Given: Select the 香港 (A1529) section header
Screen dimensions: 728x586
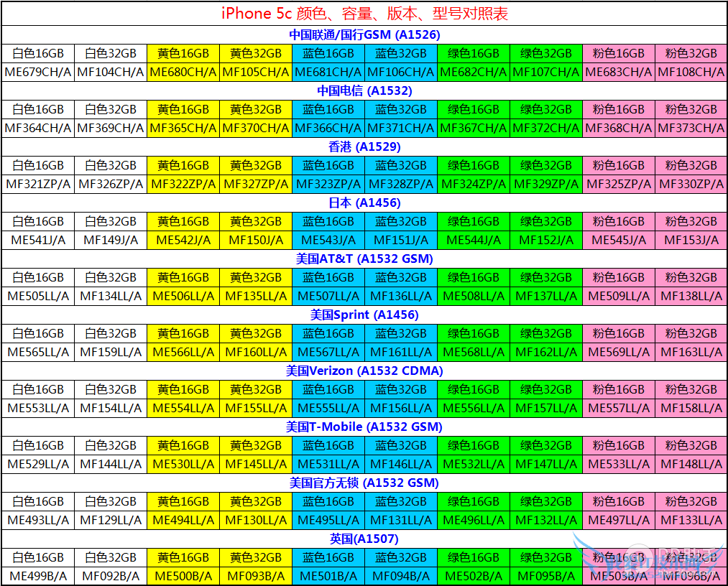Looking at the screenshot, I should coord(364,146).
